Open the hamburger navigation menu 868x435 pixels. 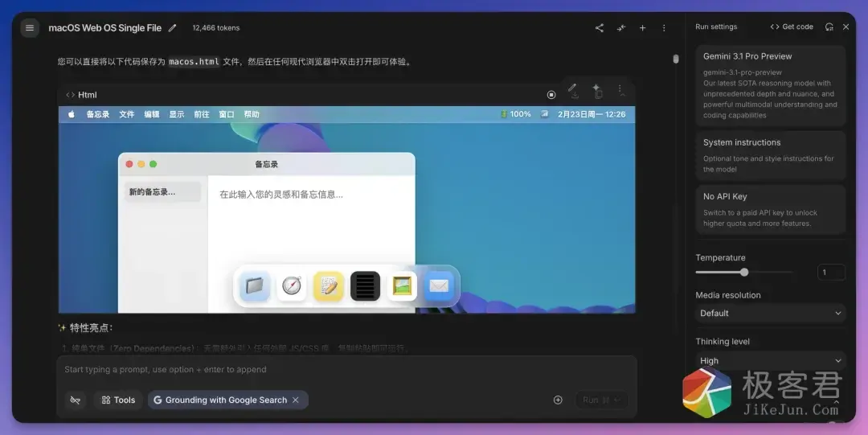(30, 27)
